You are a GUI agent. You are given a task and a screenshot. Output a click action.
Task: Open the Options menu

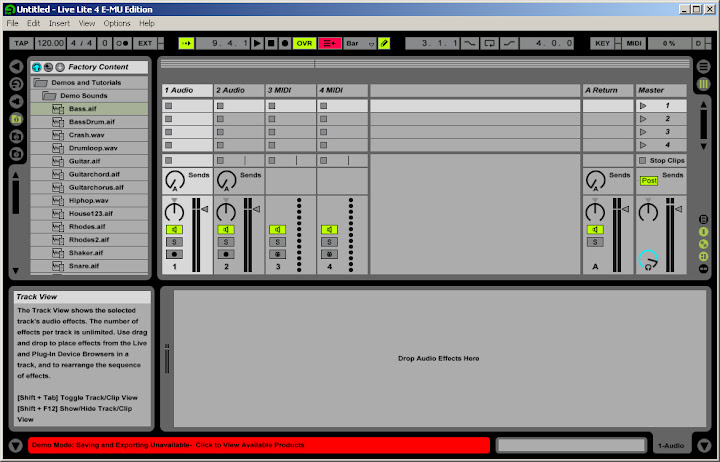point(117,23)
